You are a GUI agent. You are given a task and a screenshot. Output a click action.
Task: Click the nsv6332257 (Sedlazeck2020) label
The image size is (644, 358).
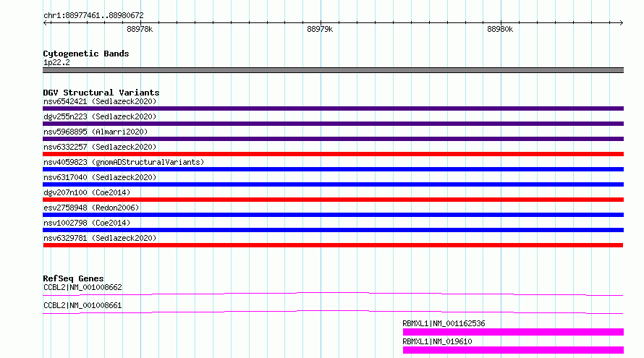click(x=100, y=147)
